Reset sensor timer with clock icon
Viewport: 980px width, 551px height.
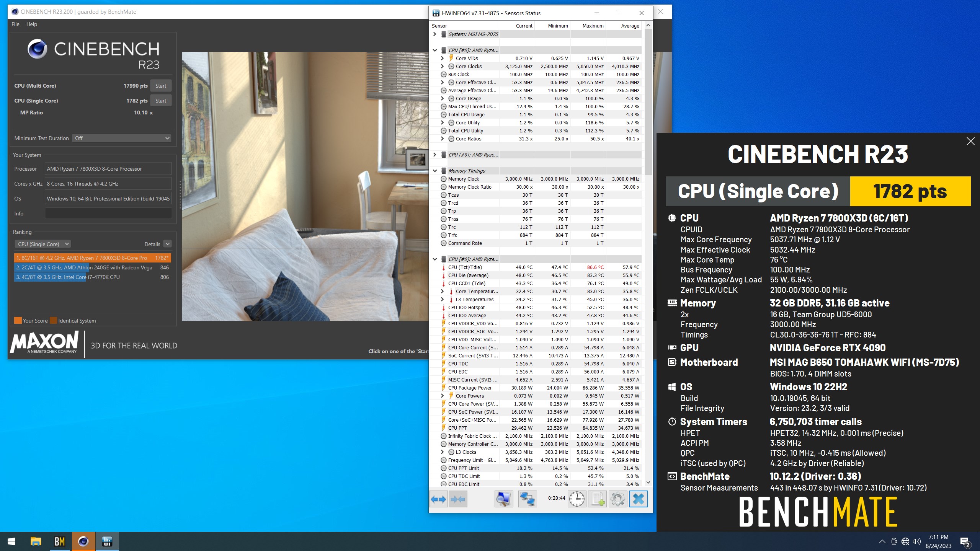(577, 499)
